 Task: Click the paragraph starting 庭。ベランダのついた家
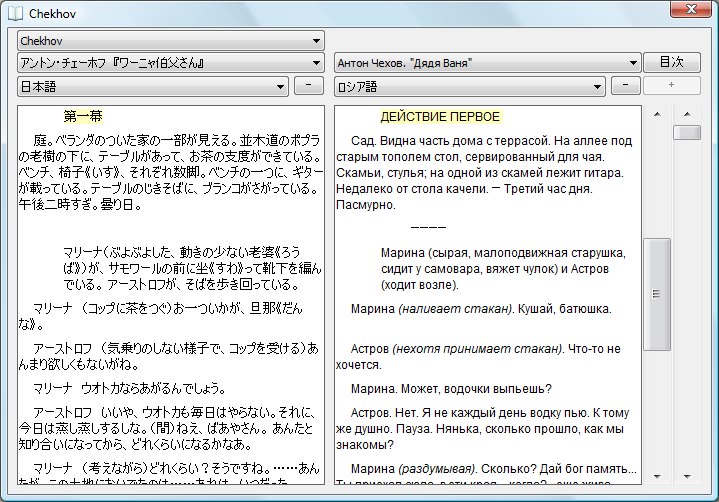[171, 172]
